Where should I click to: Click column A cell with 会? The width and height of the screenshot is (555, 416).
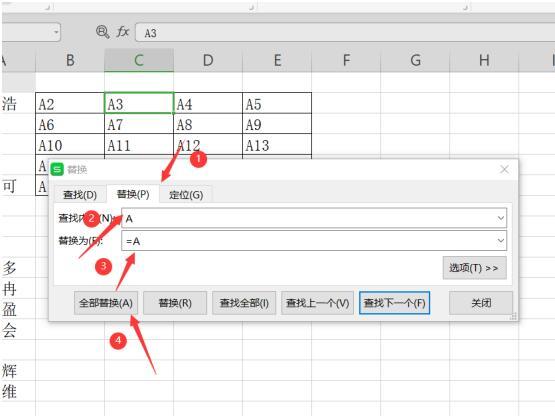[18, 329]
